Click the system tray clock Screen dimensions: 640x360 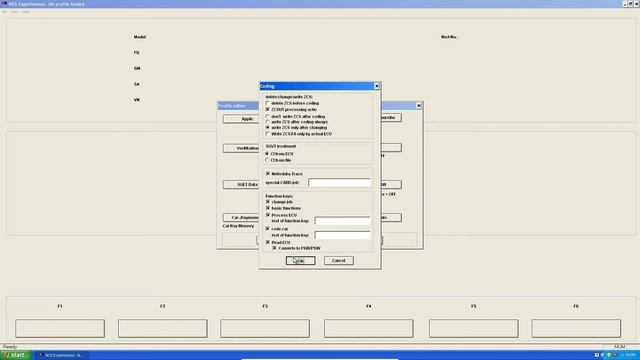(x=629, y=355)
